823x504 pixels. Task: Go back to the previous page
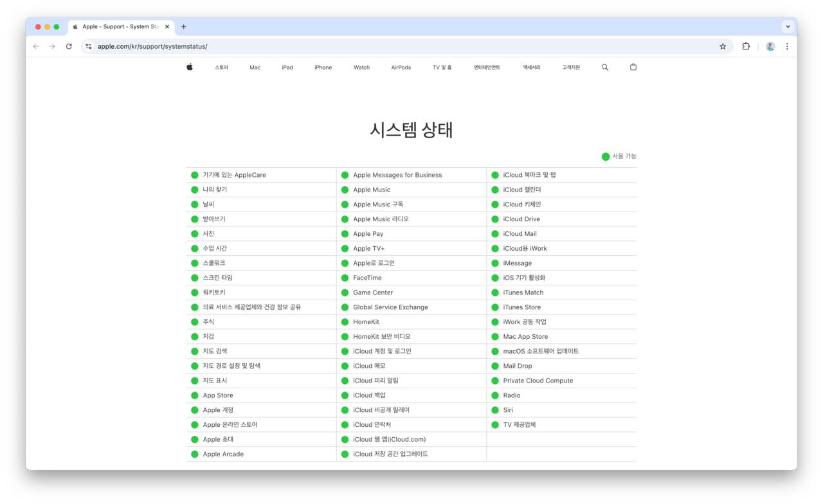click(36, 46)
